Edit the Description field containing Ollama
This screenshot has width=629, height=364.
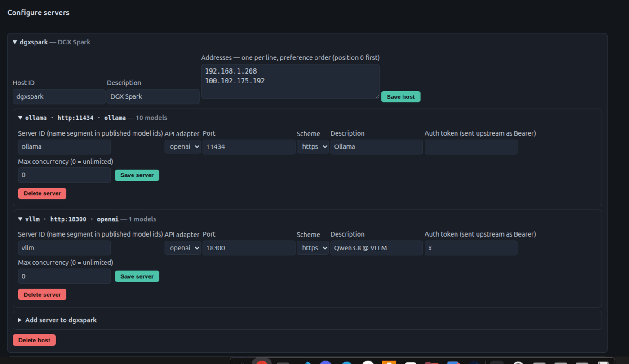click(x=377, y=147)
